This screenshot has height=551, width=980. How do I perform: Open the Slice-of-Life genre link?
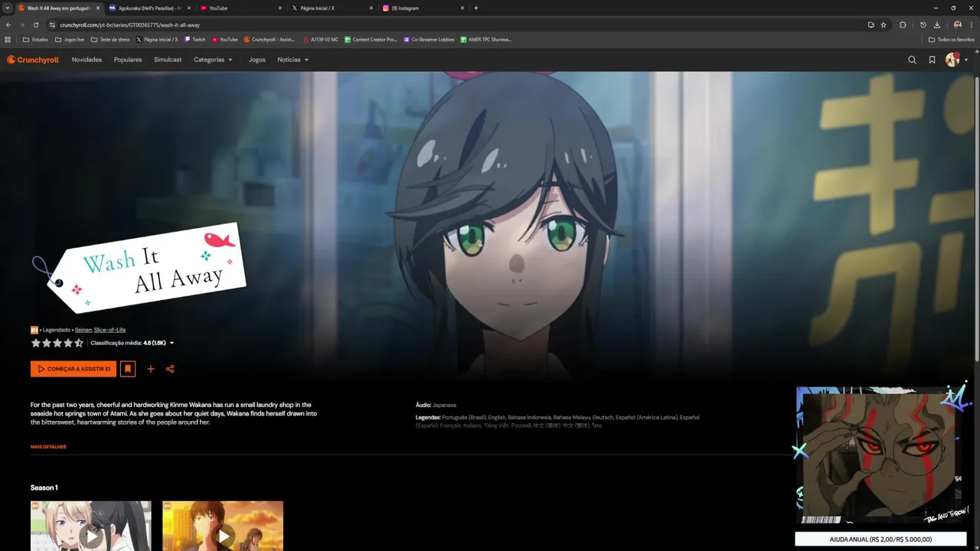point(109,330)
